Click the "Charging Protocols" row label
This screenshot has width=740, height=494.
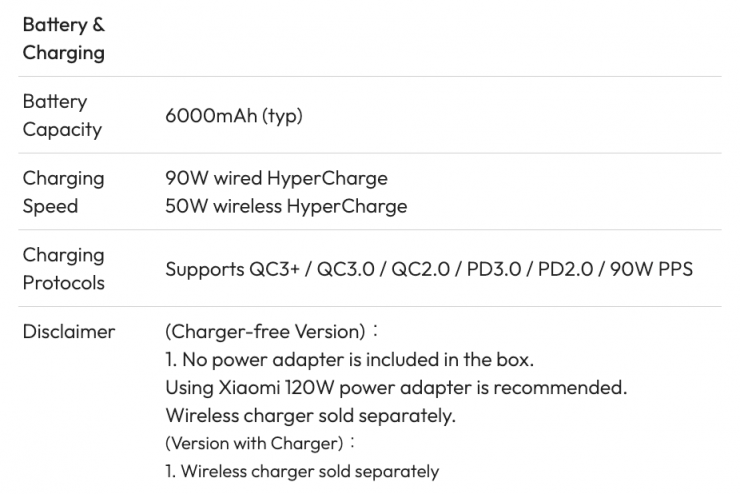point(63,269)
